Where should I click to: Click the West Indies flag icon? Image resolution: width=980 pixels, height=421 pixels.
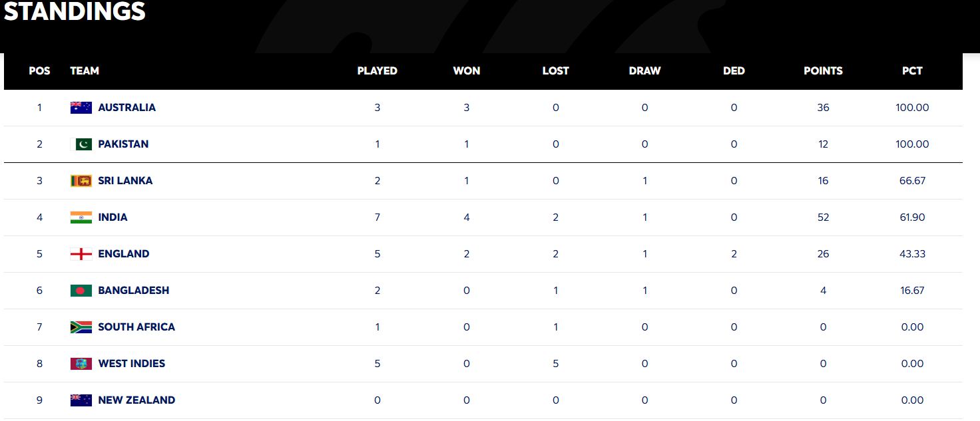81,364
